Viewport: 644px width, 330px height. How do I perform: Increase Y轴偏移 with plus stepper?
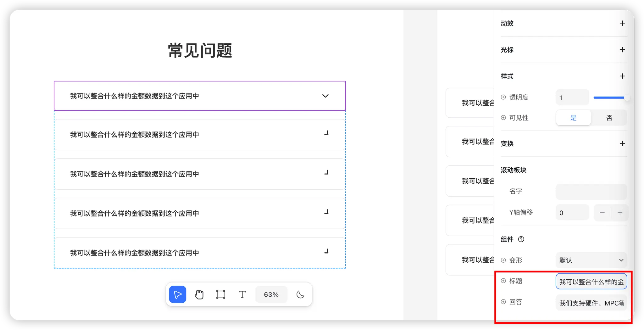point(620,213)
